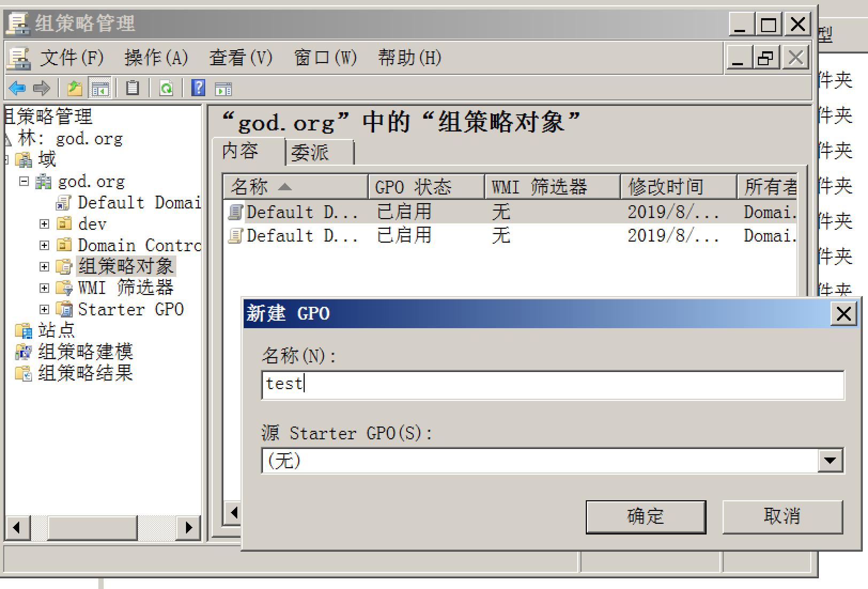Collapse the god.org tree node

[x=24, y=181]
